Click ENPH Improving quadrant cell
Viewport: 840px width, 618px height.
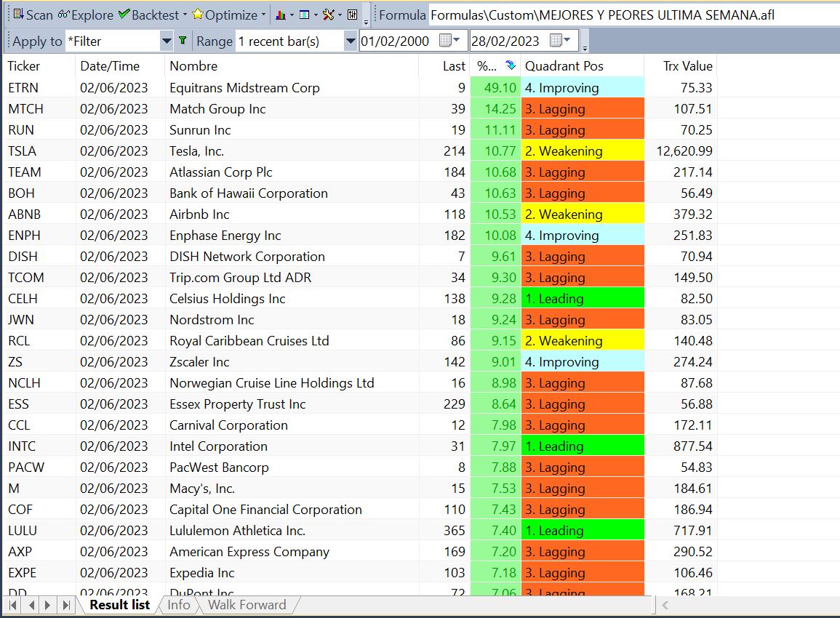(583, 235)
